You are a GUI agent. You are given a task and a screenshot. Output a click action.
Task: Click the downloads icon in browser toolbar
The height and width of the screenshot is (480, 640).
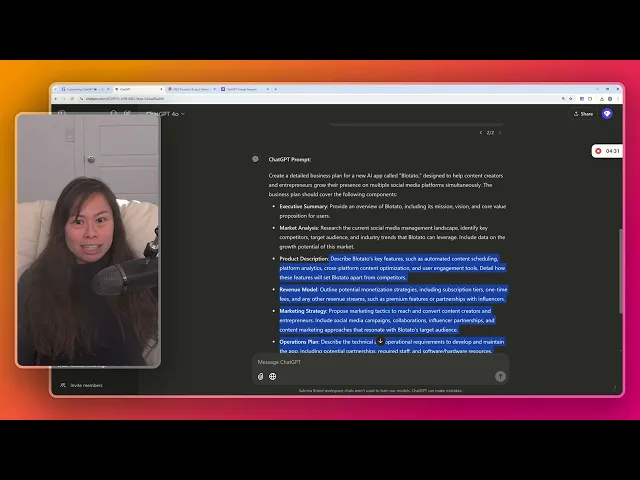[602, 99]
